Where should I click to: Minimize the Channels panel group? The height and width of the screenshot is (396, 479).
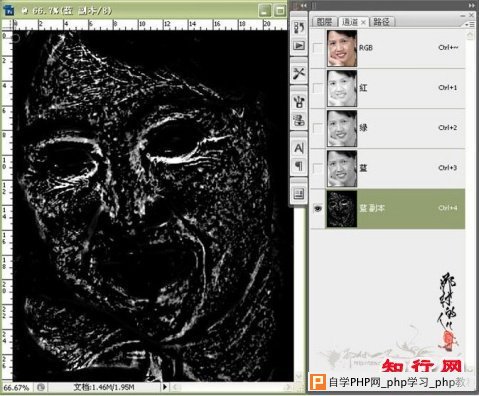(462, 15)
